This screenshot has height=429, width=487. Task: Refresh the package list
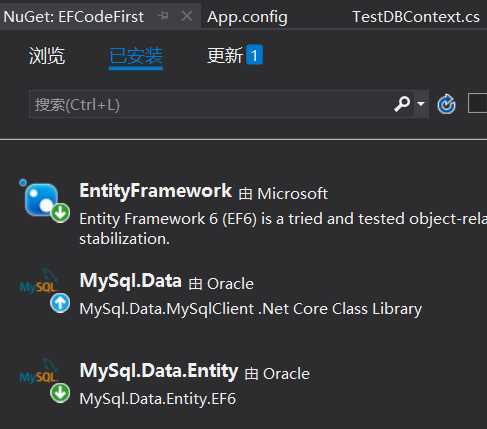pyautogui.click(x=446, y=104)
